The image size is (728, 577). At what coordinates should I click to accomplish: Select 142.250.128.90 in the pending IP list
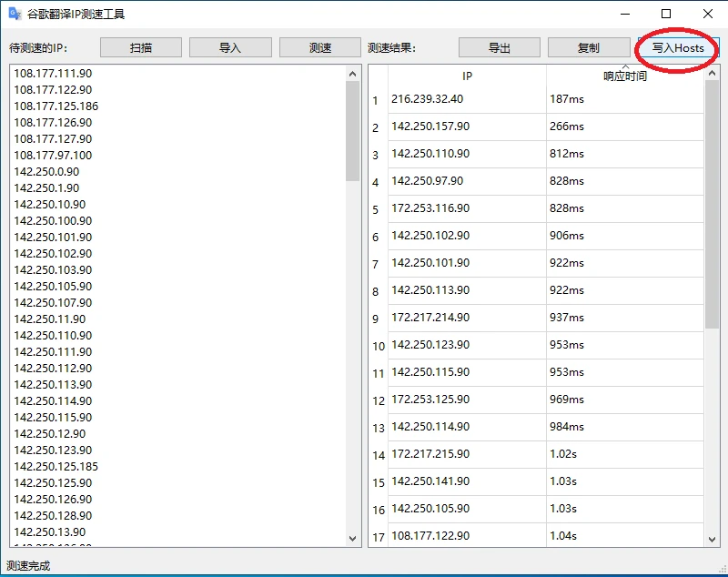pos(53,516)
